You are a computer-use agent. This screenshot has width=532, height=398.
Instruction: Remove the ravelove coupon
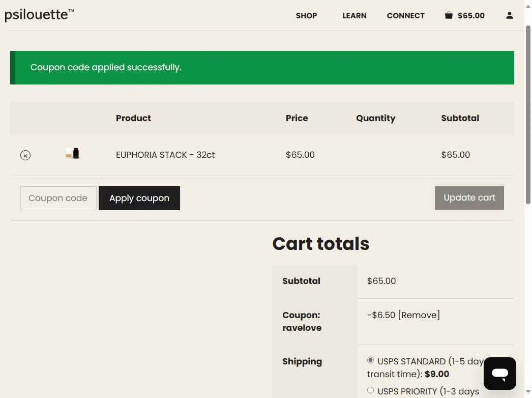pos(419,315)
